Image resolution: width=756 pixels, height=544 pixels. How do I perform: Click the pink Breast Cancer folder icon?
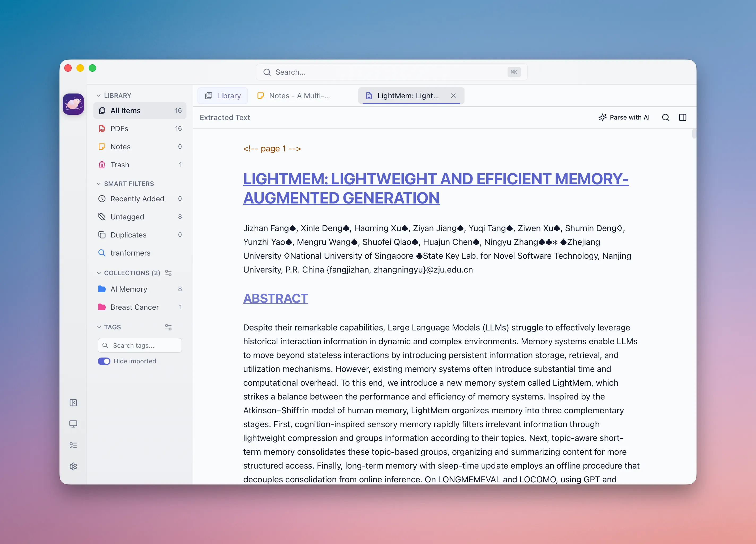click(102, 307)
